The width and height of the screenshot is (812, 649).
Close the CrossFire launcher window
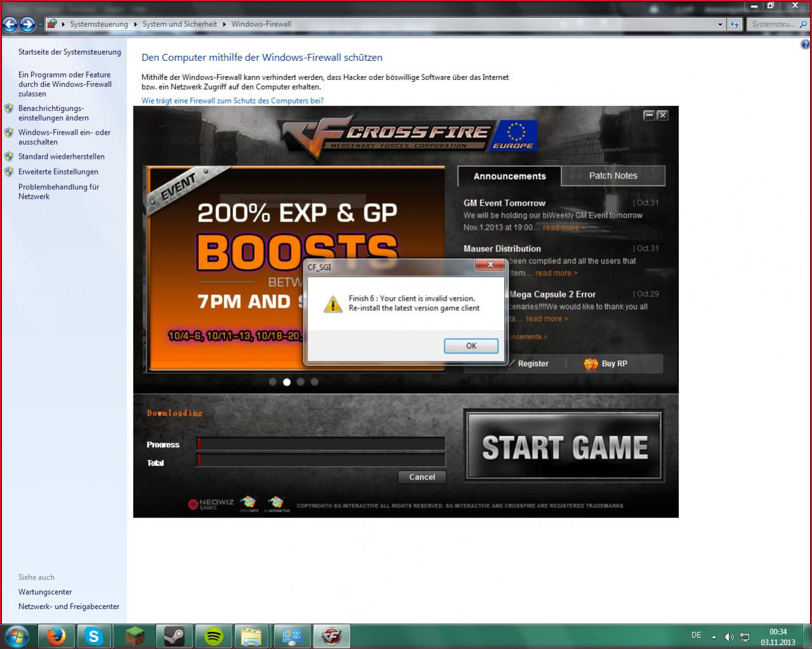[662, 115]
